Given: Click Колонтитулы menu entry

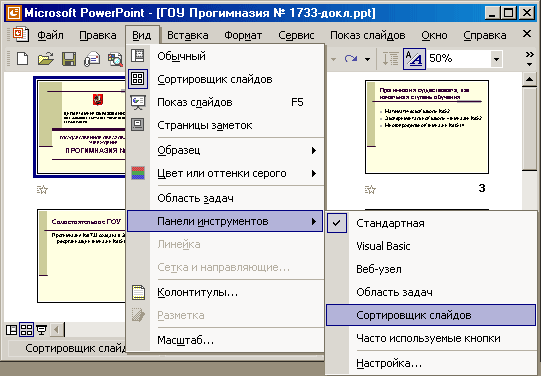Looking at the screenshot, I should click(225, 293).
